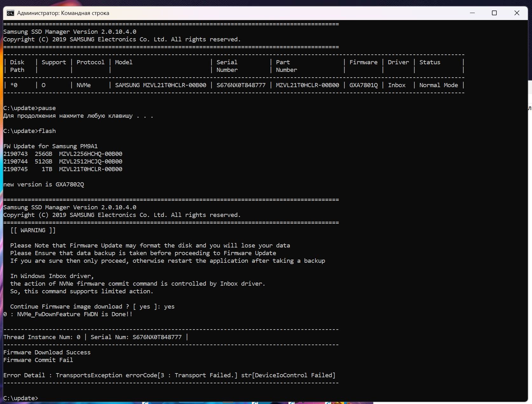Click the 'Support' column header
The width and height of the screenshot is (532, 404).
point(54,62)
